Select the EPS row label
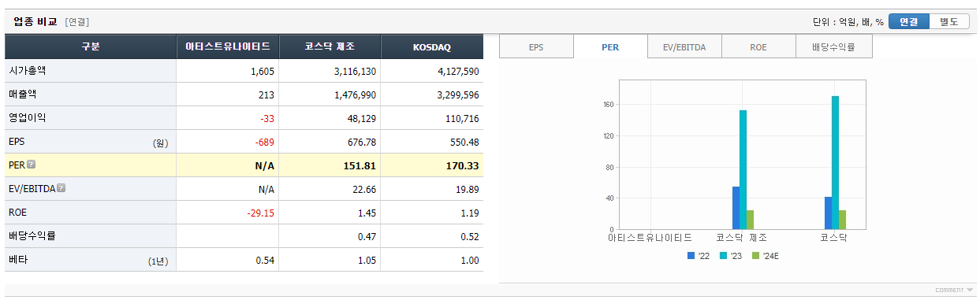980x300 pixels. pos(17,142)
